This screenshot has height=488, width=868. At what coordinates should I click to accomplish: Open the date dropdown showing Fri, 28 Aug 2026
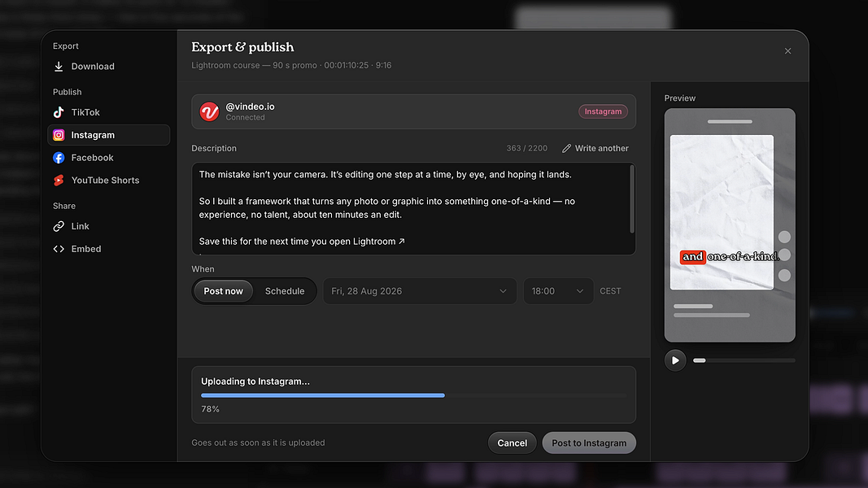pyautogui.click(x=420, y=291)
